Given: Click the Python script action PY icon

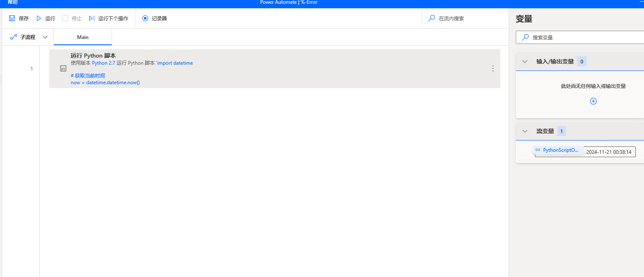Looking at the screenshot, I should (63, 68).
